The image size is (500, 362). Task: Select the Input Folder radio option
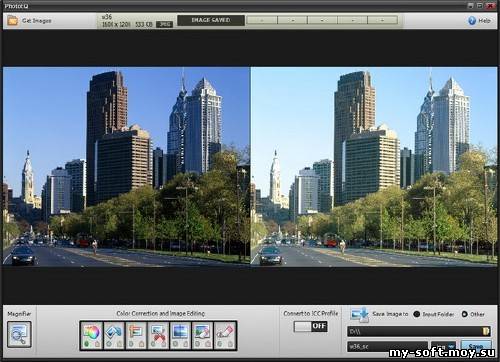(x=417, y=314)
